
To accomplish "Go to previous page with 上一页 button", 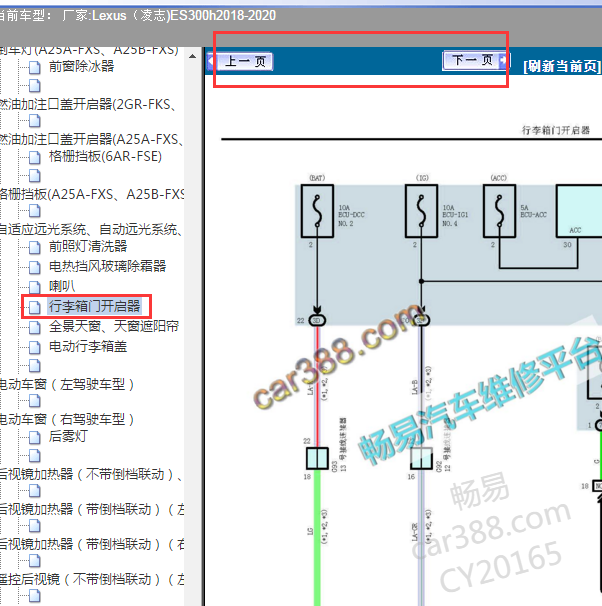I will point(241,61).
